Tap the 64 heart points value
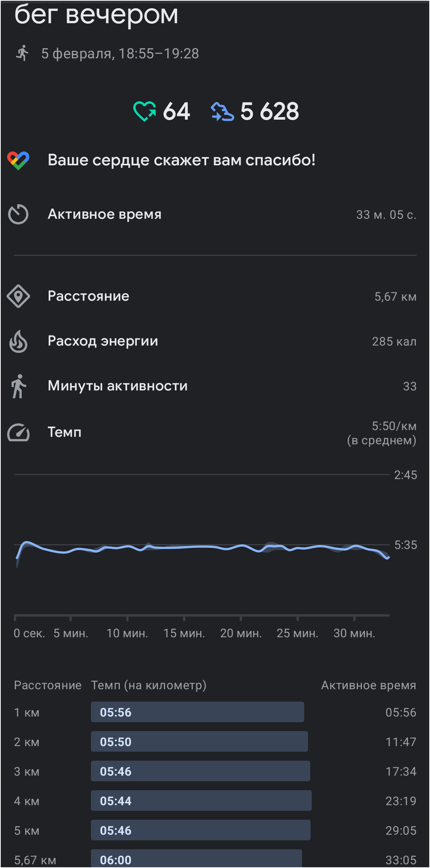Image resolution: width=430 pixels, height=868 pixels. [x=176, y=111]
